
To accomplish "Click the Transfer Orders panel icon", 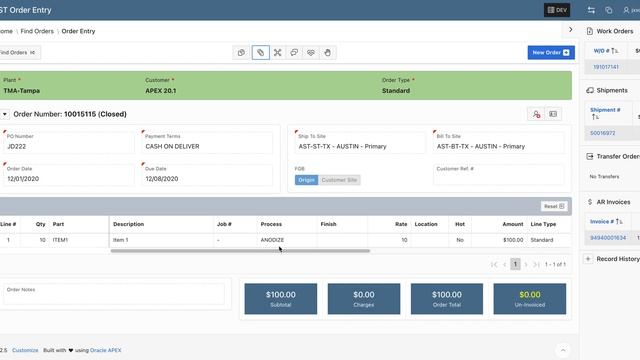I will [590, 156].
